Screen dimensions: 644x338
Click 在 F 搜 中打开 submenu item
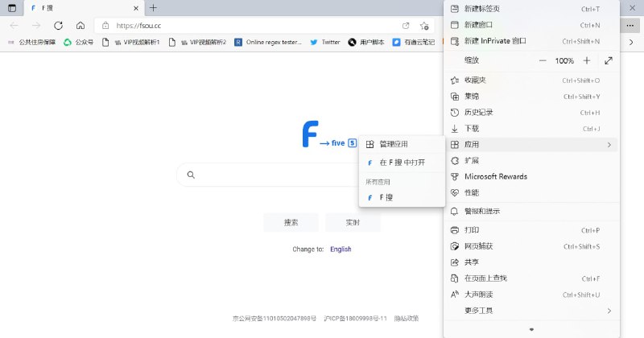point(402,163)
